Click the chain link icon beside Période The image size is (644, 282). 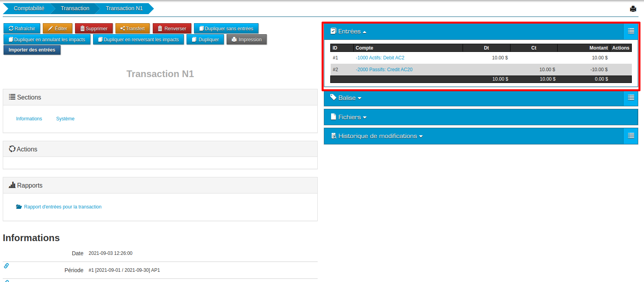click(x=6, y=266)
